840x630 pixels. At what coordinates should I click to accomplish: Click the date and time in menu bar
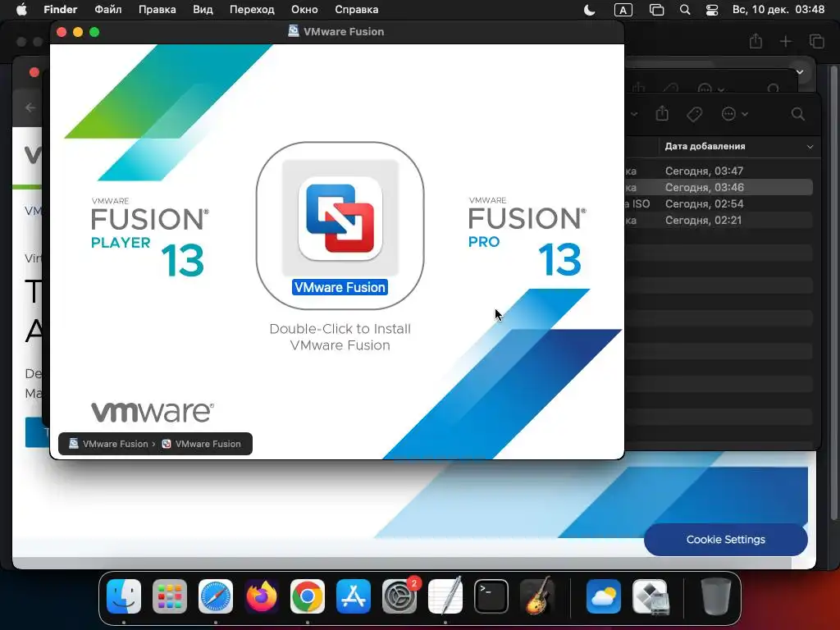click(x=778, y=10)
